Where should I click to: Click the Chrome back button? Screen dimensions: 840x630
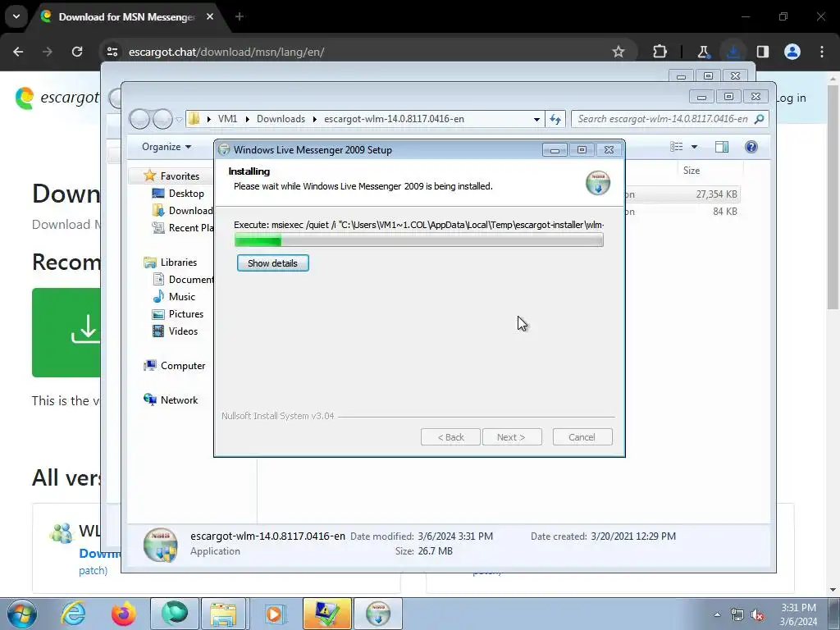(x=18, y=52)
